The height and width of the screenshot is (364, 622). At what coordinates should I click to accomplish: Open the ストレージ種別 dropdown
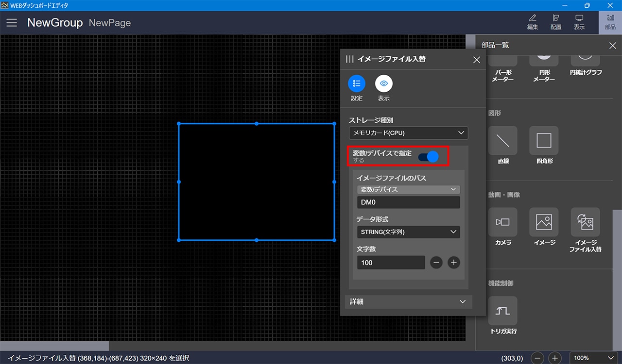coord(408,132)
